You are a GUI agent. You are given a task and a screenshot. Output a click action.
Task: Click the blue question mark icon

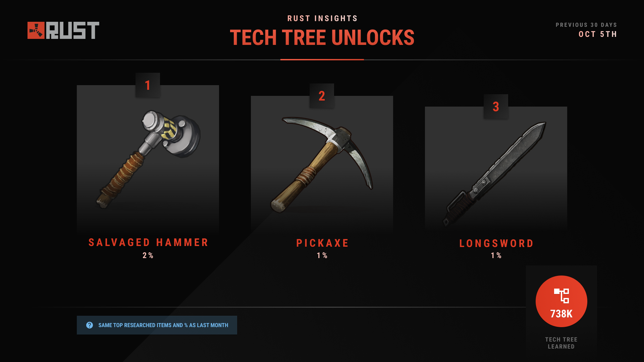90,325
